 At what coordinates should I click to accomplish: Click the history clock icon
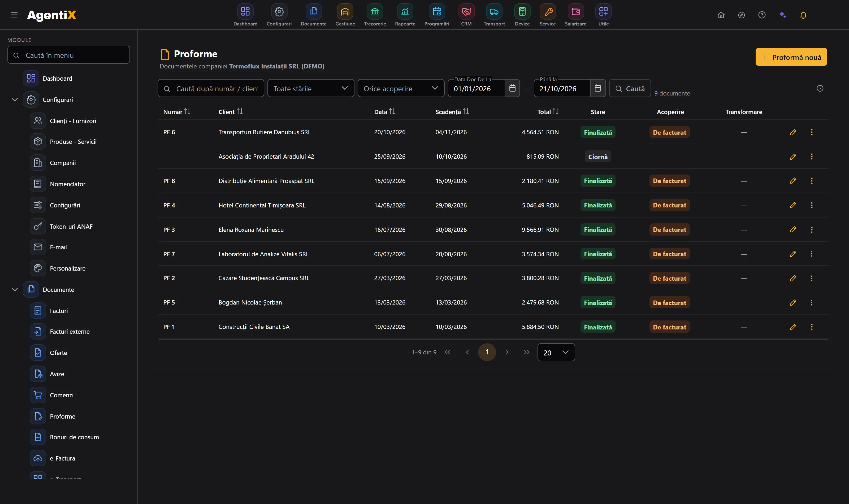(x=820, y=88)
